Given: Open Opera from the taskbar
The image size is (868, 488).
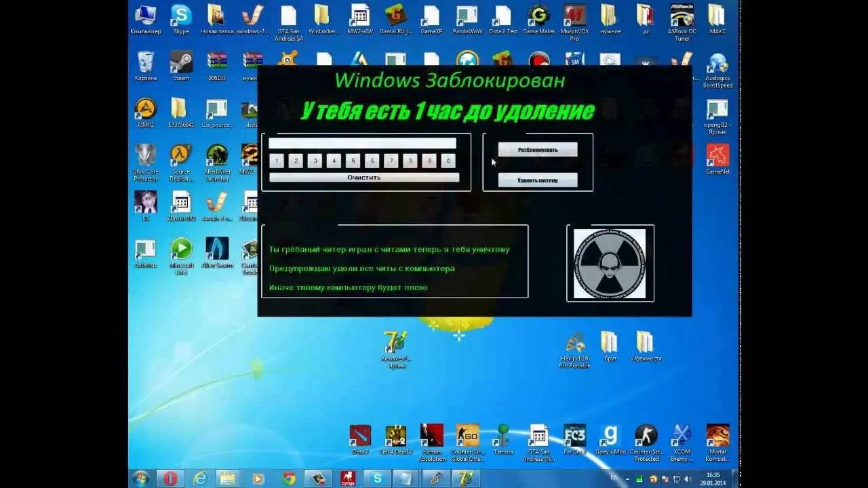Looking at the screenshot, I should tap(170, 479).
